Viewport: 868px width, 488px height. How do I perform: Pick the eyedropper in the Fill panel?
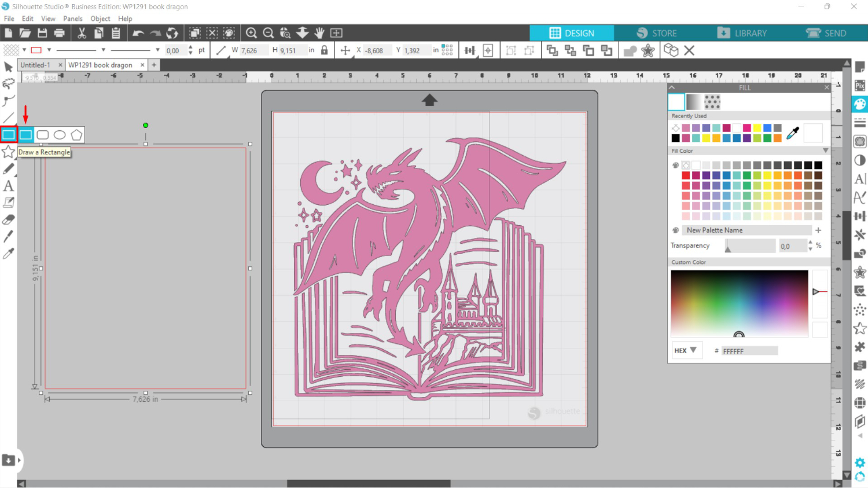[793, 133]
